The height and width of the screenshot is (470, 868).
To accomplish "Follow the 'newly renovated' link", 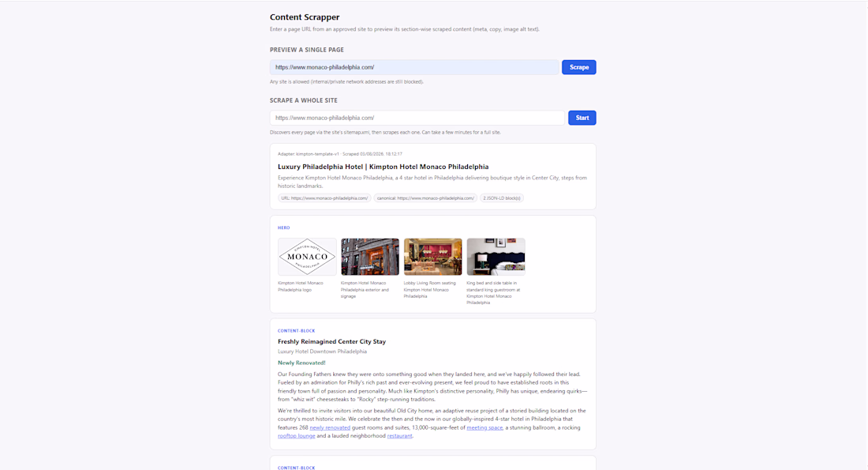I will pos(330,427).
